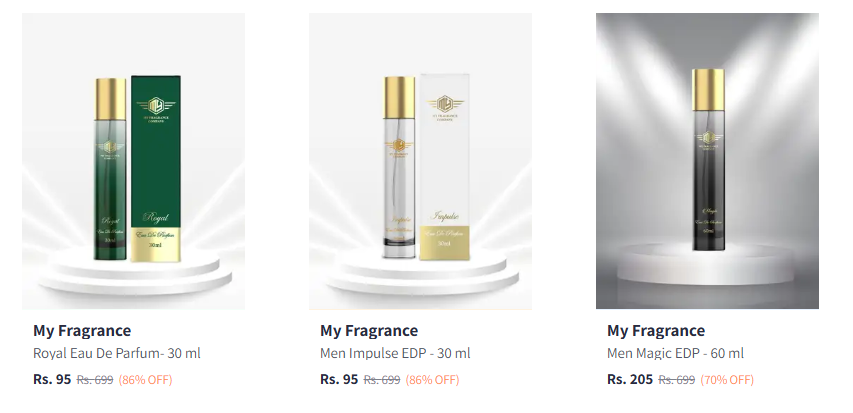The width and height of the screenshot is (853, 413).
Task: Select the My Fragrance brand above Royal
Action: coord(82,330)
